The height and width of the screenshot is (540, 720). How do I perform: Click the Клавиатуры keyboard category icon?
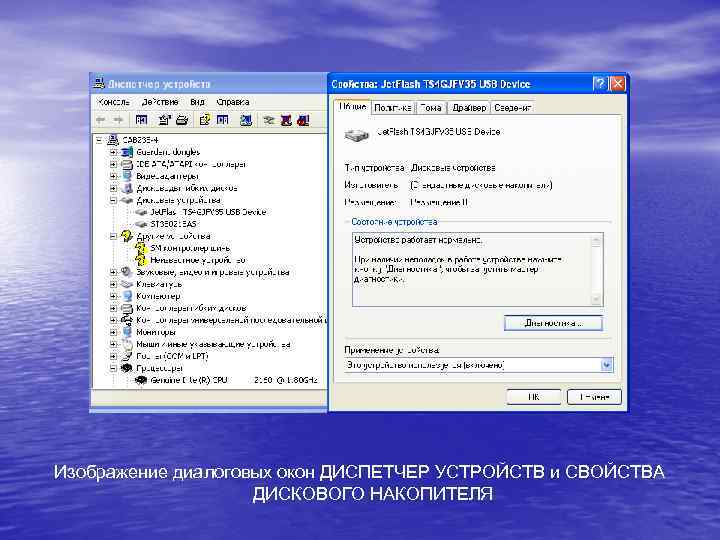click(127, 284)
